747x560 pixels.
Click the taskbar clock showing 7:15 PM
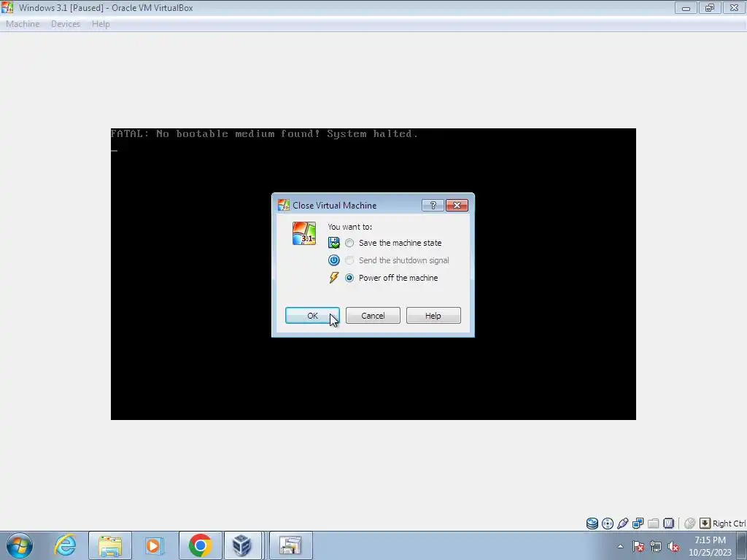(x=710, y=546)
